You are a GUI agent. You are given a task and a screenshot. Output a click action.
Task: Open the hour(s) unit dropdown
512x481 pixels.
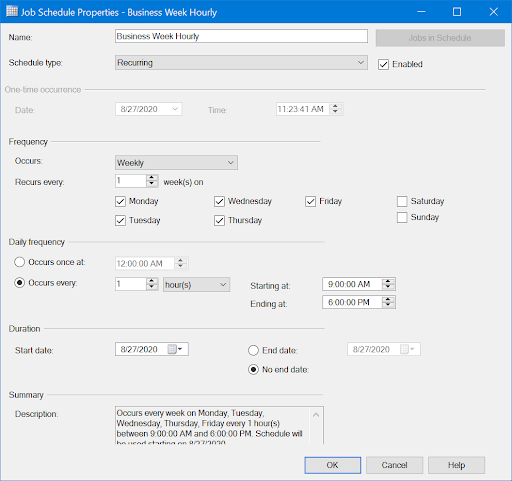point(196,285)
